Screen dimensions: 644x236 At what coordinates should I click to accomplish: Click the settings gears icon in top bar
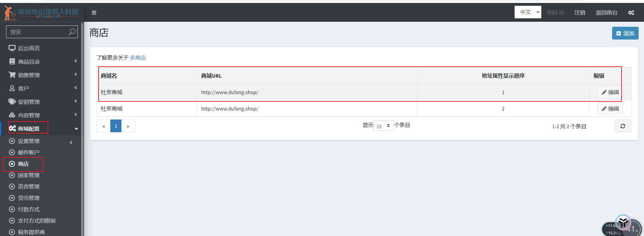[x=631, y=13]
